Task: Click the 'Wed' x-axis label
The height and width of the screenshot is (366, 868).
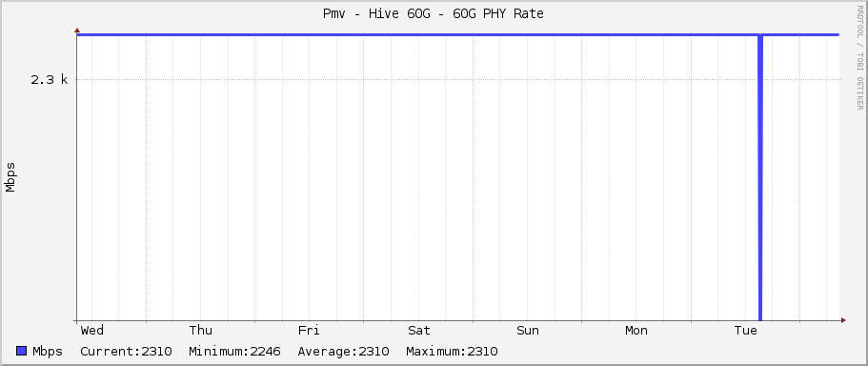Action: click(x=91, y=331)
